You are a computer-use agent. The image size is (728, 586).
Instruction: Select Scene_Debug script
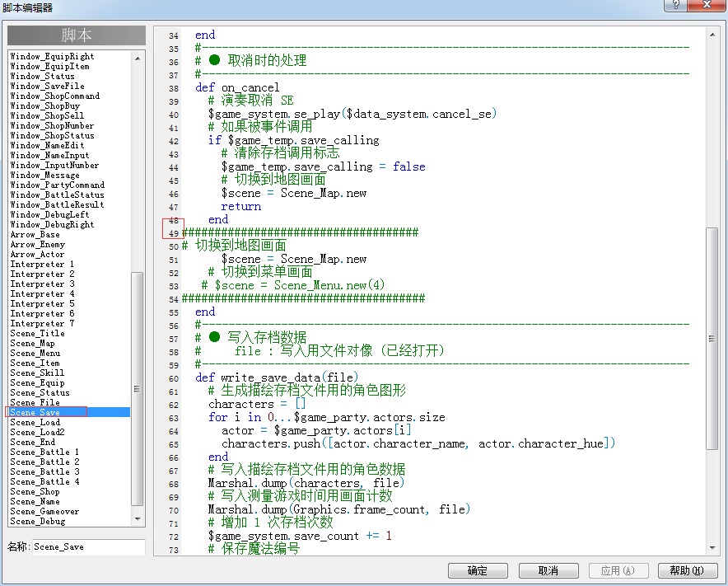[x=38, y=521]
